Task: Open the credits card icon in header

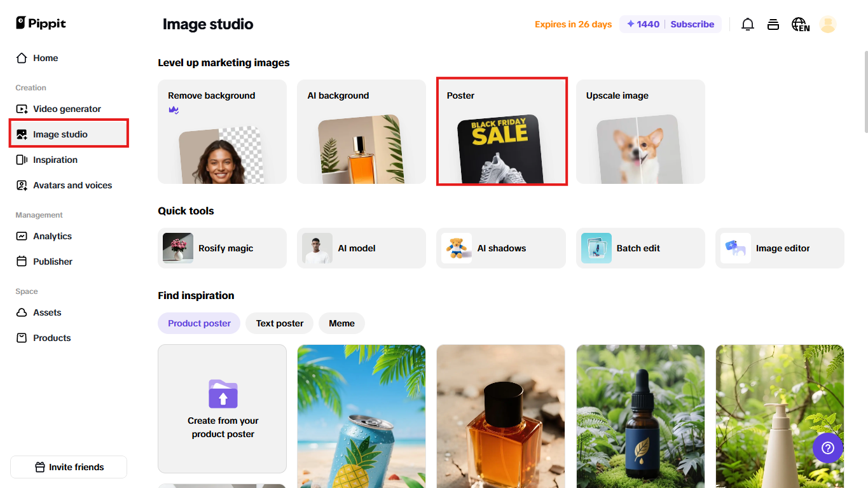Action: [773, 24]
